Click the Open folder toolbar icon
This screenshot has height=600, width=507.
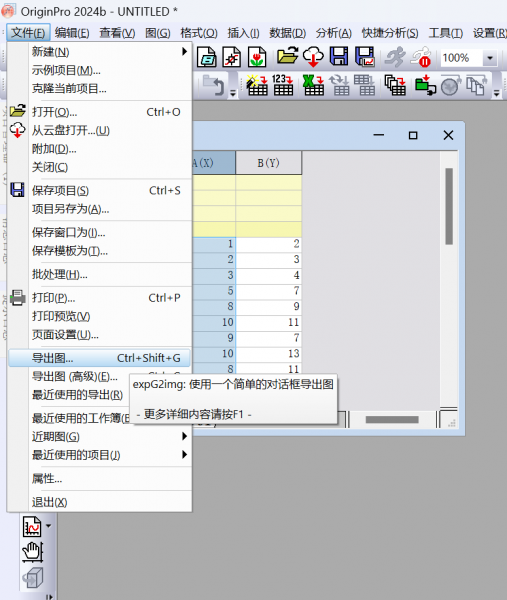[287, 56]
